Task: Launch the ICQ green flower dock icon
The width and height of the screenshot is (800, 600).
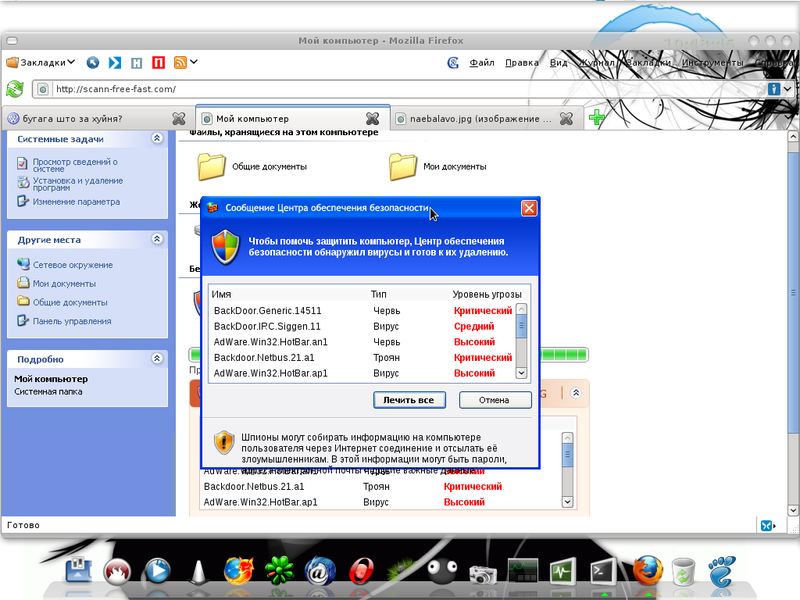Action: click(279, 571)
